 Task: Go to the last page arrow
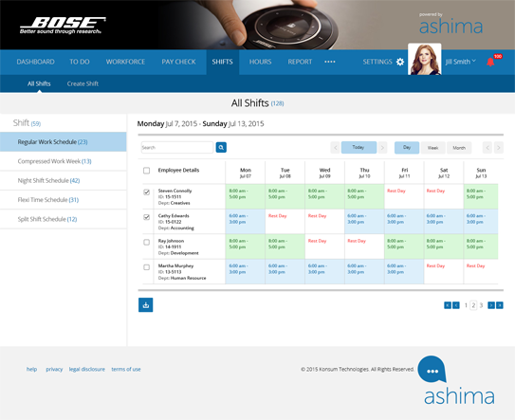point(500,305)
